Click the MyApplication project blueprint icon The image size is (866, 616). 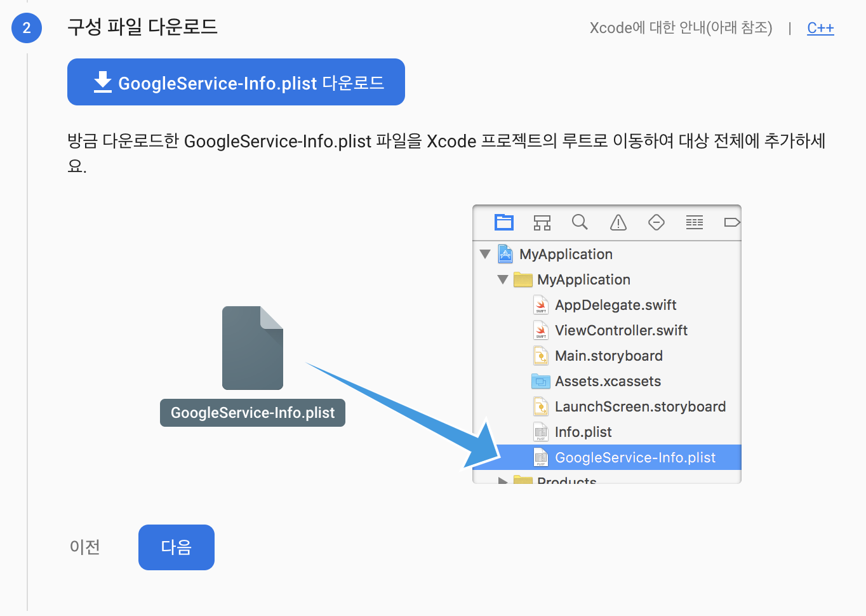click(505, 254)
